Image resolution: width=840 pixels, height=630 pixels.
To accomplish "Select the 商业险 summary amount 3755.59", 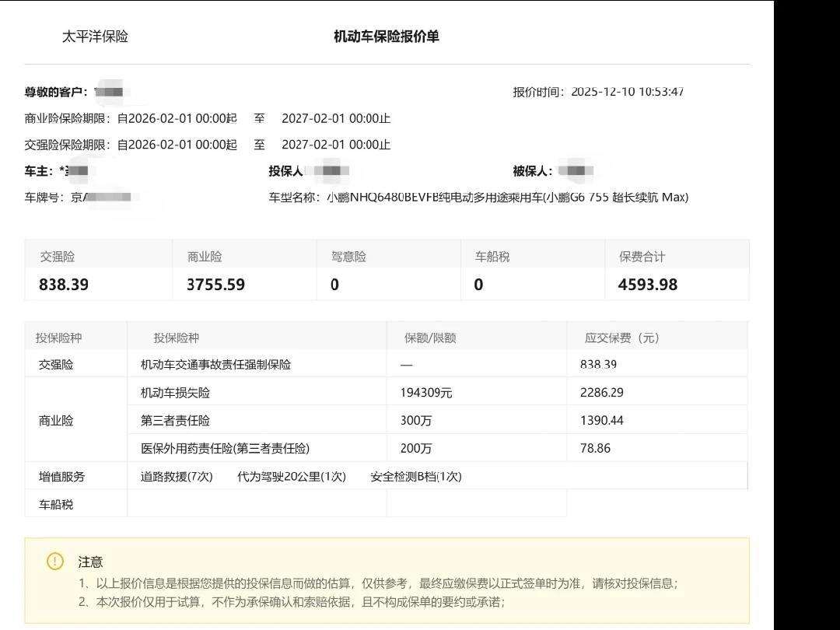I will point(215,285).
